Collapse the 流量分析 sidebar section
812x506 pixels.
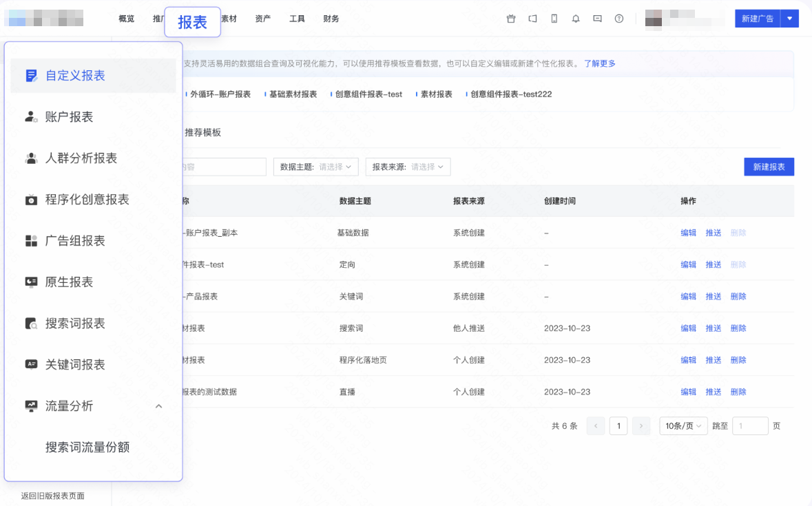click(158, 406)
